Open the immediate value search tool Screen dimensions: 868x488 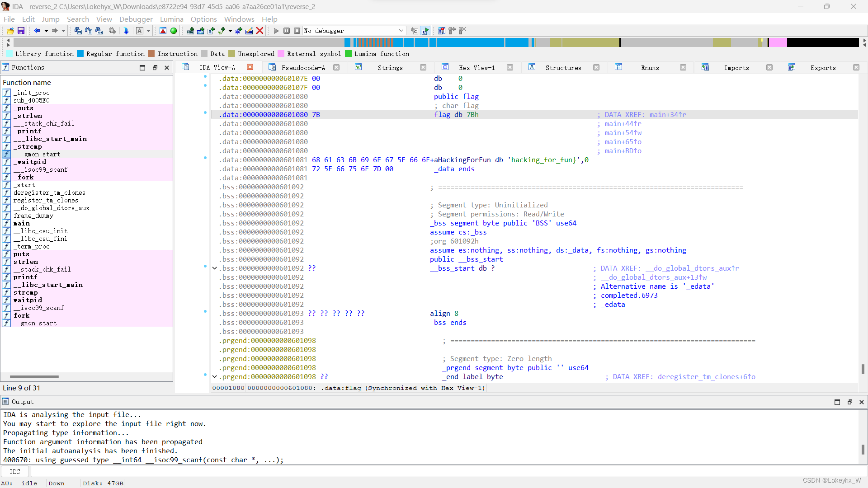pos(78,31)
